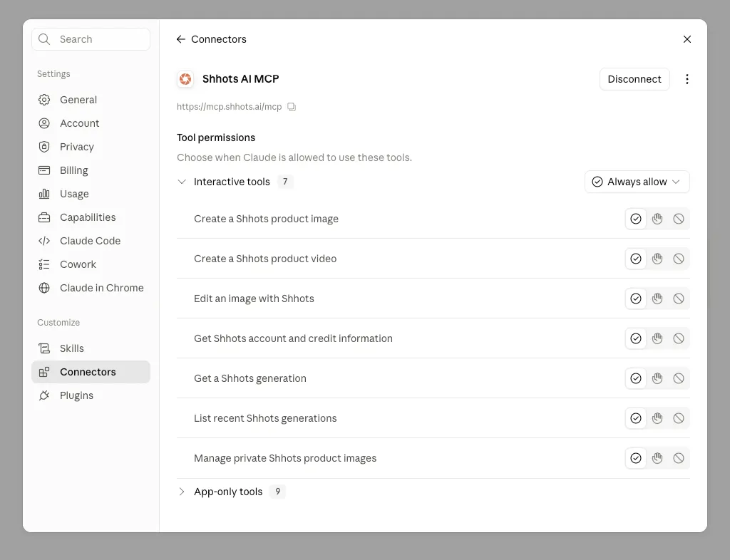Expand the App-only tools section
Screen dimensions: 730x560
click(182, 492)
